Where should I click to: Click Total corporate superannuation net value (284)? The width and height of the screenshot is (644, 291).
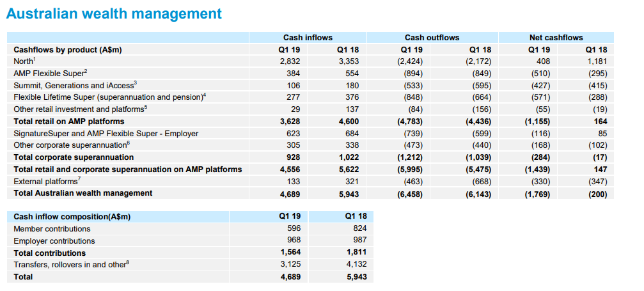point(540,157)
